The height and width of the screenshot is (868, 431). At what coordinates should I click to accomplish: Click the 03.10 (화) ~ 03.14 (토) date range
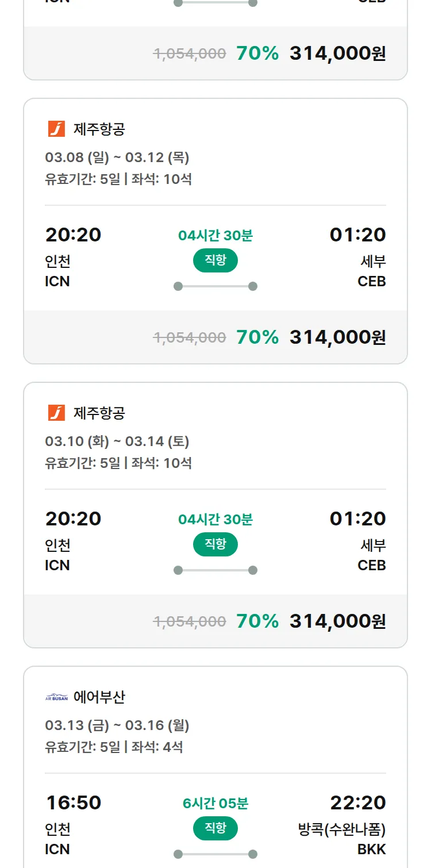(117, 441)
